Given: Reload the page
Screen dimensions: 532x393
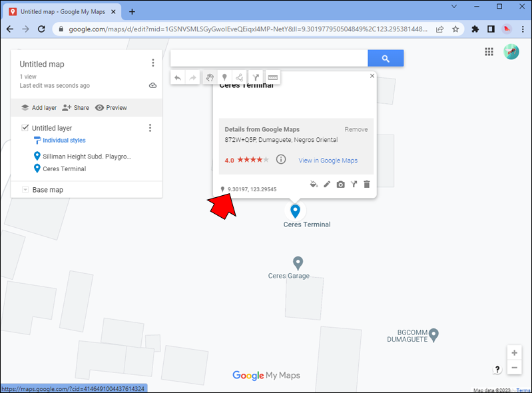Looking at the screenshot, I should pos(41,29).
